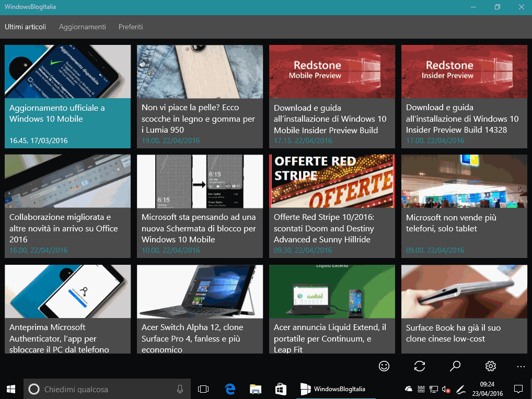Screen dimensions: 532x399
Task: Click date 09.30, 22/04/2016
Action: (303, 250)
